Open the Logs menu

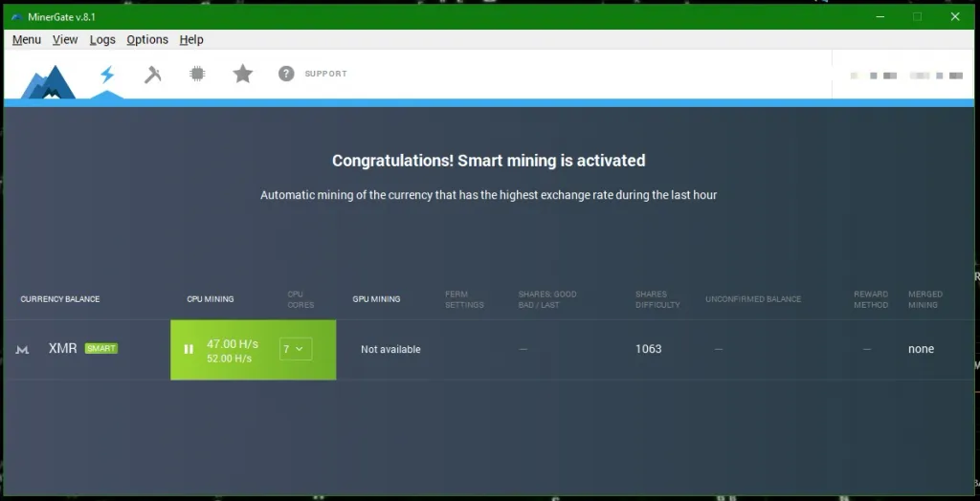pyautogui.click(x=102, y=39)
